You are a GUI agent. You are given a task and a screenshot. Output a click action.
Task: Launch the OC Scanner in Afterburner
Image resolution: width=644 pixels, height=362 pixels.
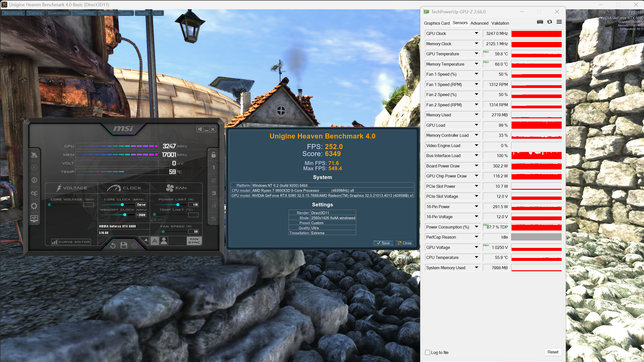34,193
